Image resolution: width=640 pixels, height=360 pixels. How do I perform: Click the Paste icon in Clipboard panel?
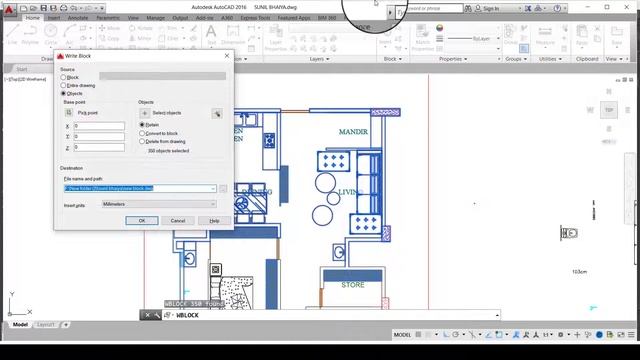[x=582, y=35]
